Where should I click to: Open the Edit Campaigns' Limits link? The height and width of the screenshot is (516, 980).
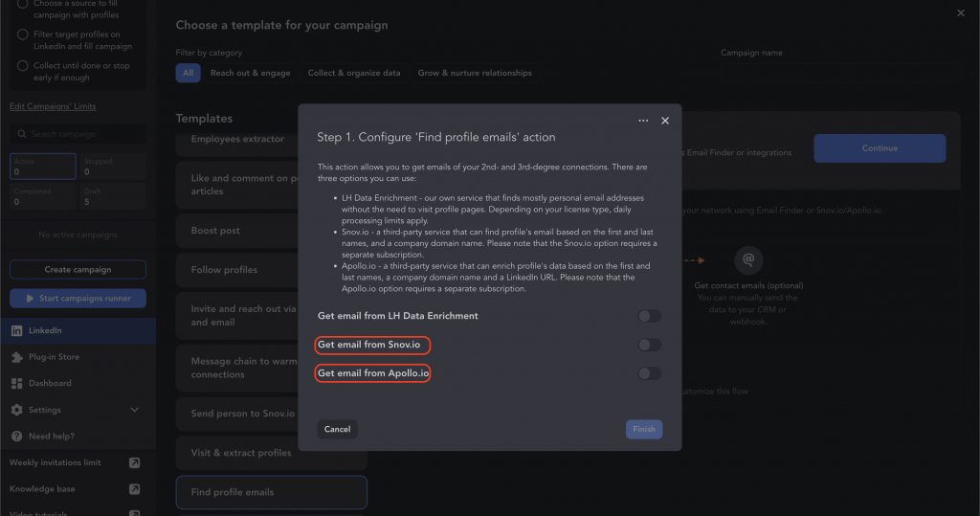coord(53,106)
